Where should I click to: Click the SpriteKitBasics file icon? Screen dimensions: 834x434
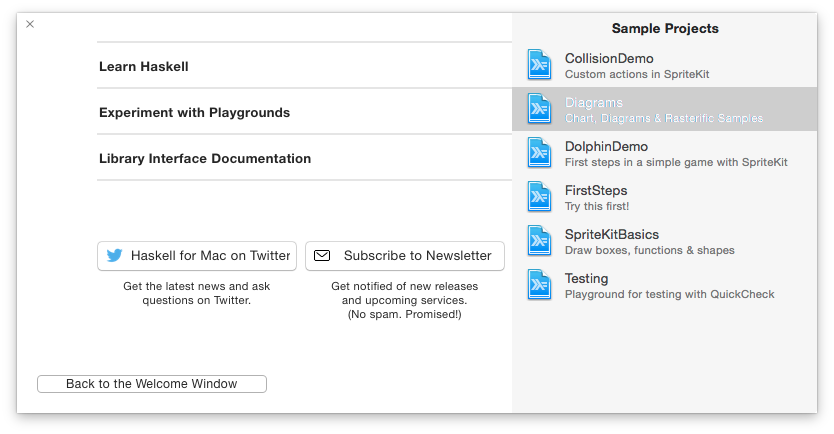coord(540,241)
